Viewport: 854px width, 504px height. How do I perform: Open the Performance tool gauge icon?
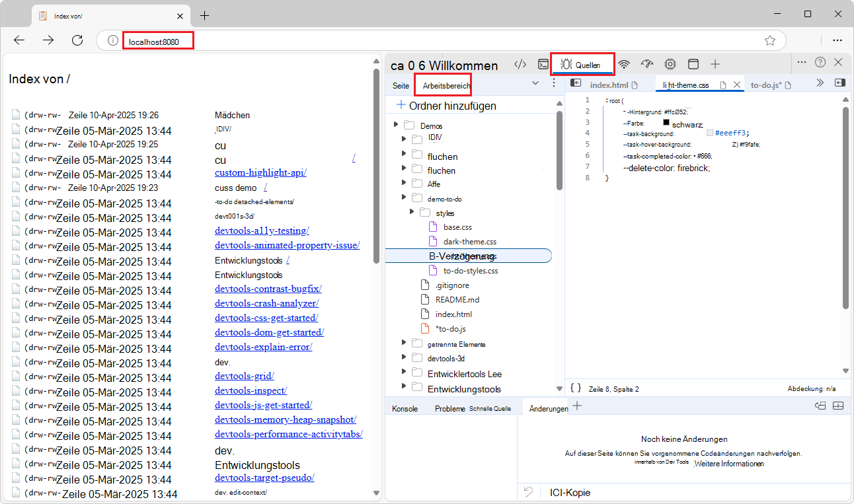tap(646, 64)
